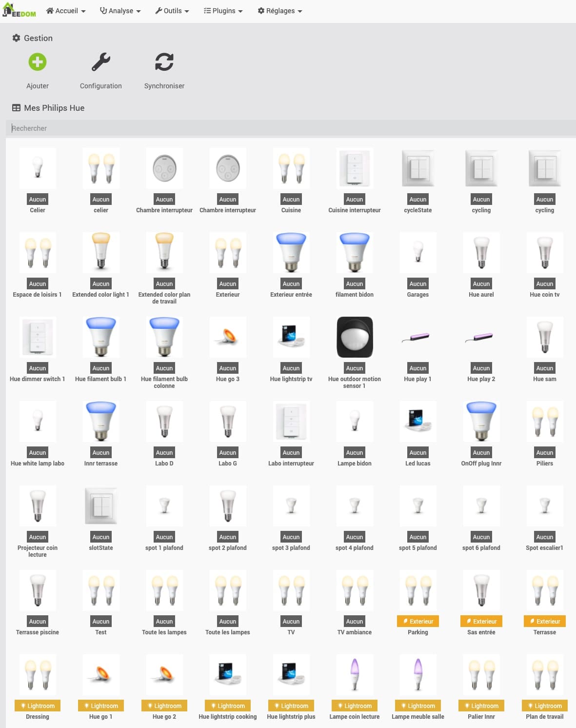576x728 pixels.
Task: Expand the Accueil dropdown menu
Action: [66, 11]
